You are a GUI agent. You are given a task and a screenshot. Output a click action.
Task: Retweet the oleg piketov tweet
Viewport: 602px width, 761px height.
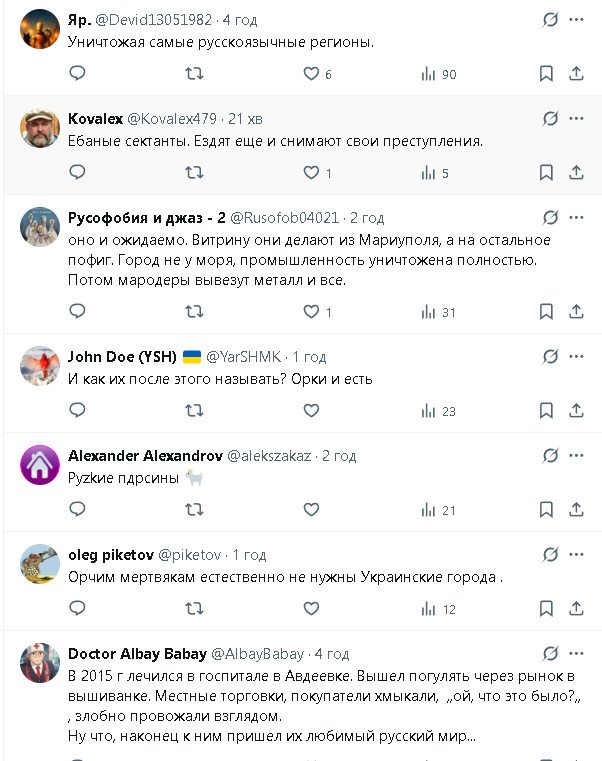pos(195,608)
